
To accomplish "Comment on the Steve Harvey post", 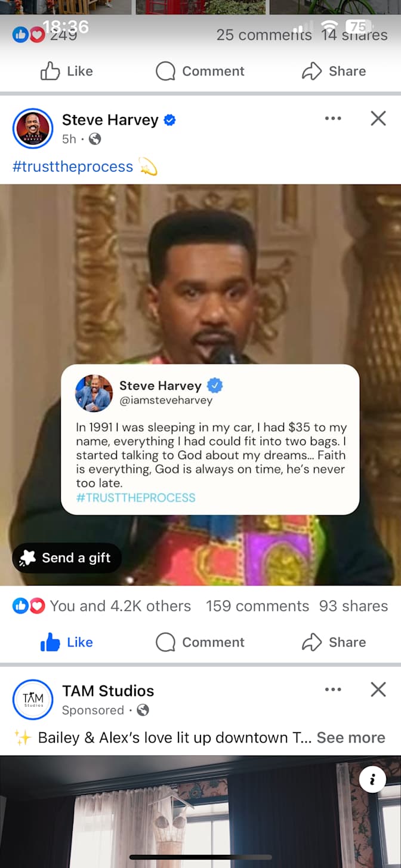I will click(x=200, y=642).
